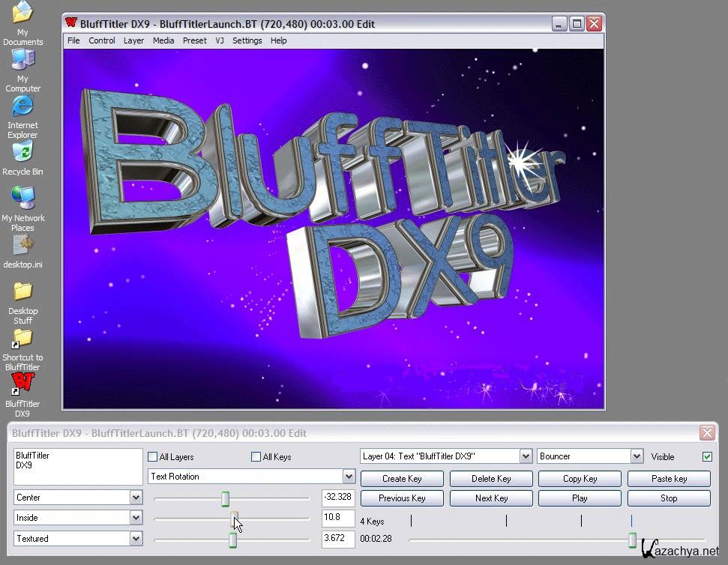The width and height of the screenshot is (728, 565).
Task: Expand the Bouncer effect dropdown
Action: click(x=637, y=456)
